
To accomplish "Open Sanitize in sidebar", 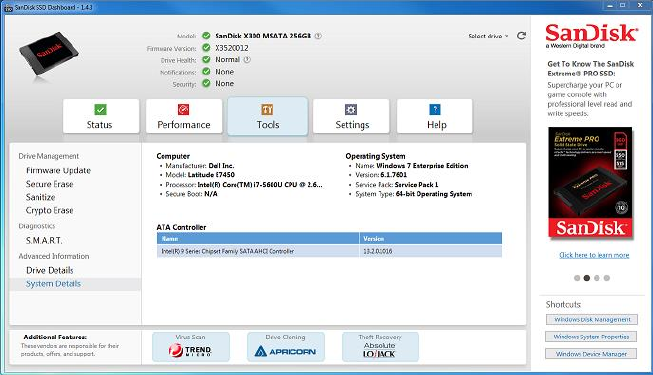I will pos(40,197).
